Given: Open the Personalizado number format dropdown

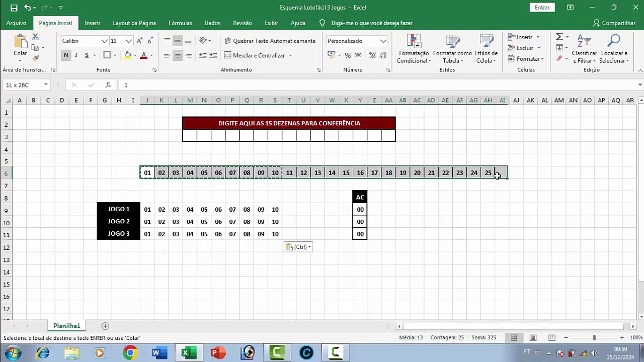Looking at the screenshot, I should [383, 41].
